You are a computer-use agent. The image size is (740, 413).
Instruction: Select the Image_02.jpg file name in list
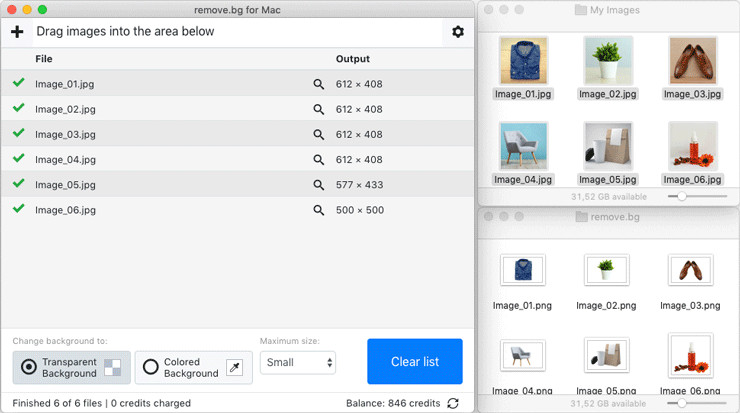click(65, 110)
